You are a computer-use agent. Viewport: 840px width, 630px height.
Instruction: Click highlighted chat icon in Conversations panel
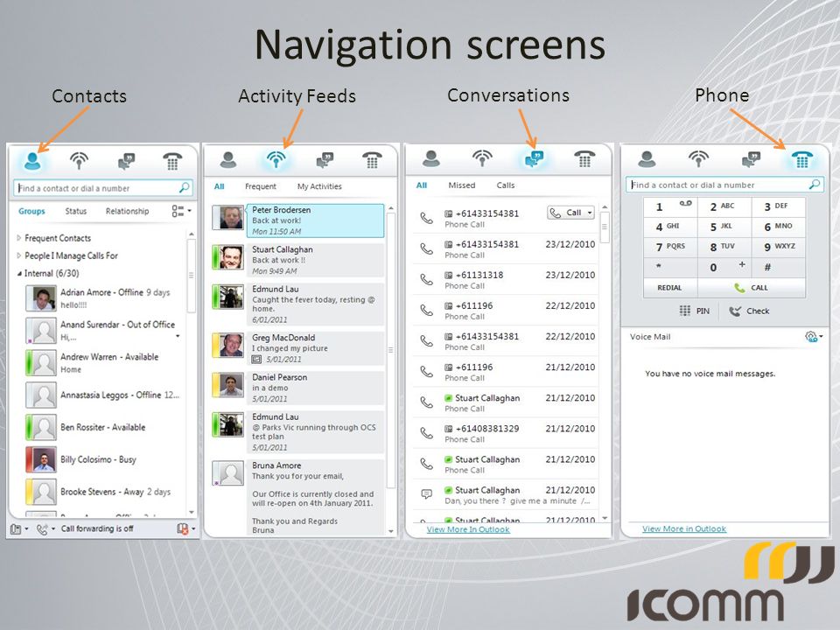point(534,158)
